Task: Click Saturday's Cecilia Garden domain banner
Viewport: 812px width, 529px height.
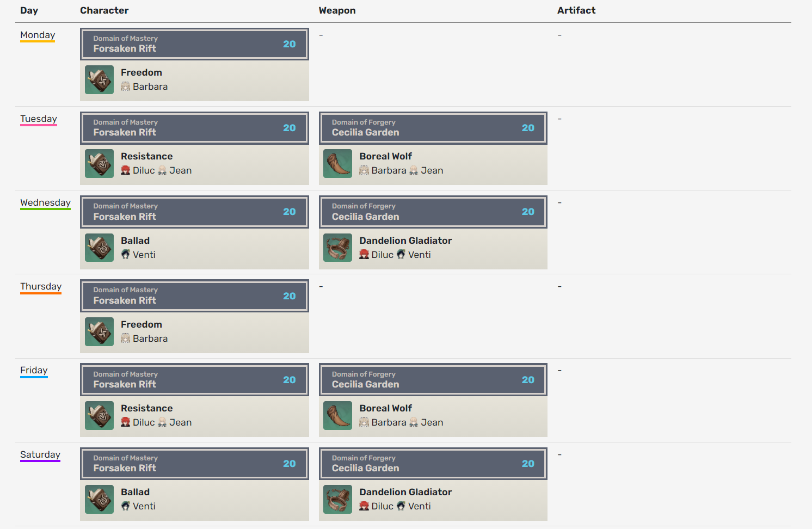Action: tap(433, 464)
